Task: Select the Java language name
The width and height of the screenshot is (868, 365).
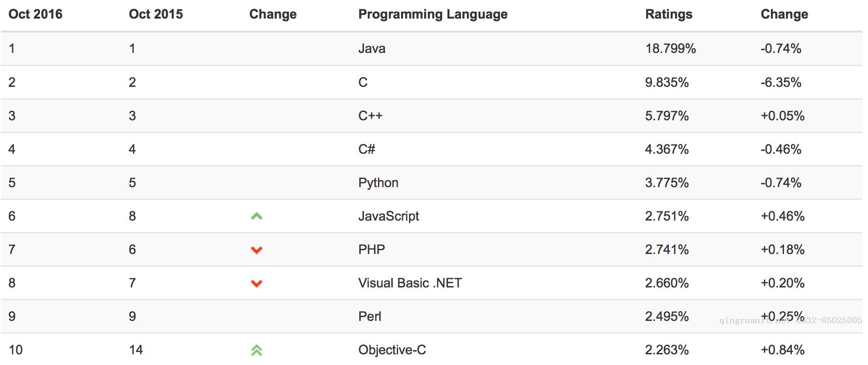Action: pyautogui.click(x=372, y=48)
